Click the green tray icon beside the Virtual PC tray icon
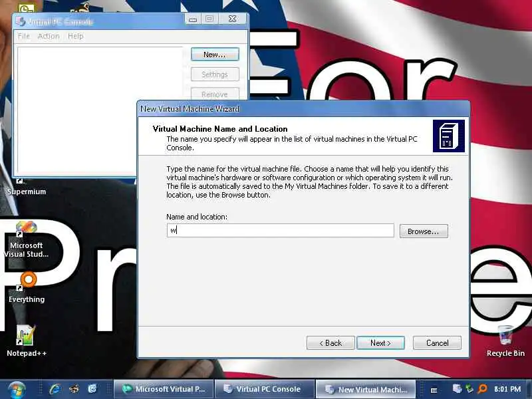This screenshot has height=399, width=532. 469,389
